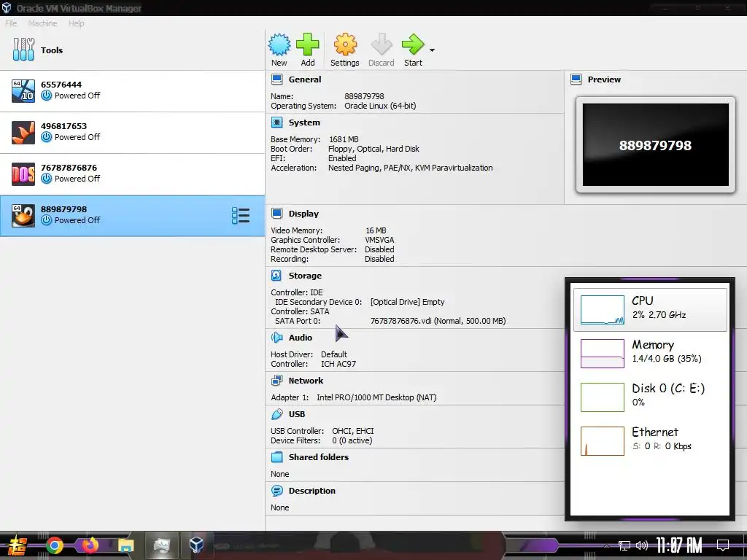Click the Audio section speaker icon
This screenshot has height=560, width=747.
pyautogui.click(x=276, y=337)
